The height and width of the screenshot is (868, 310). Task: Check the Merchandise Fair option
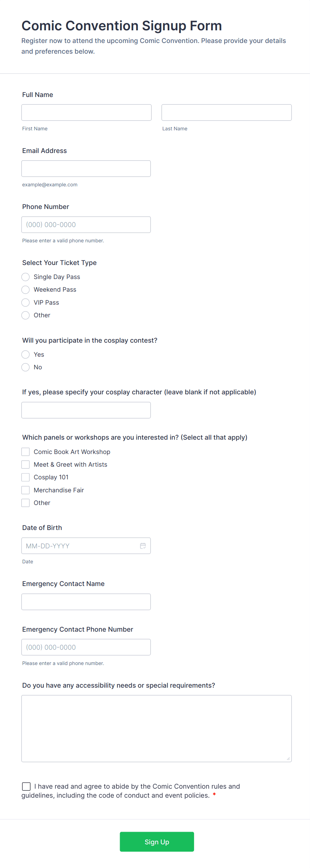26,490
